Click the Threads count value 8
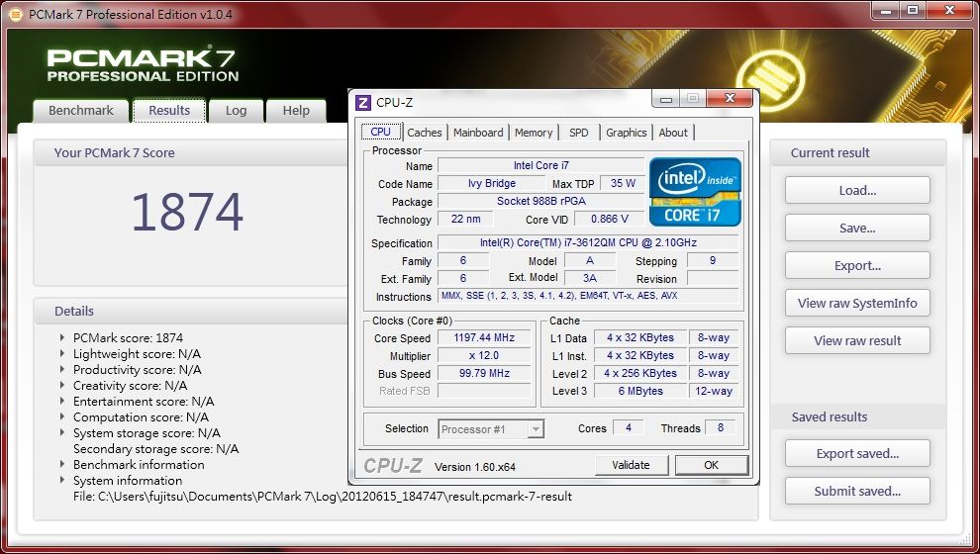The image size is (980, 554). (x=721, y=427)
